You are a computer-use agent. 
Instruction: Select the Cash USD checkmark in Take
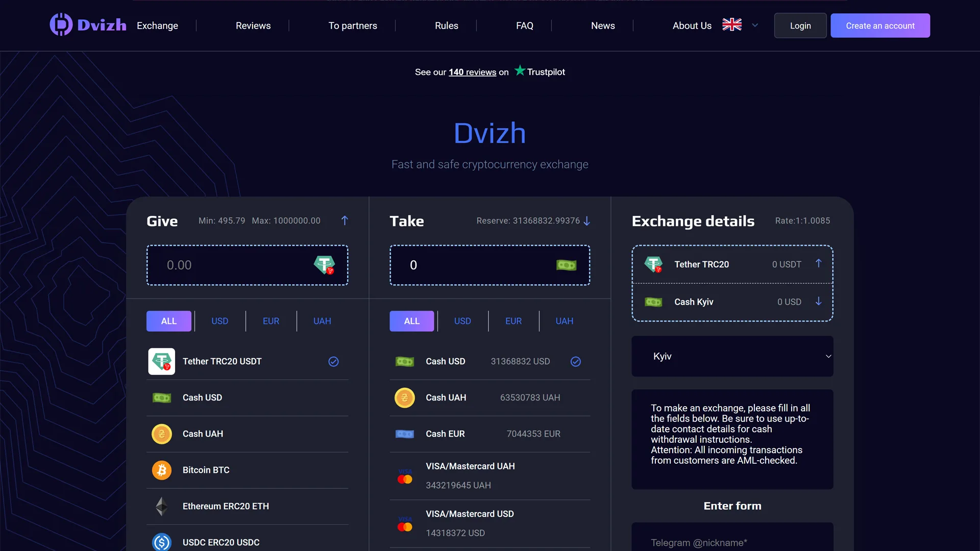pos(576,362)
